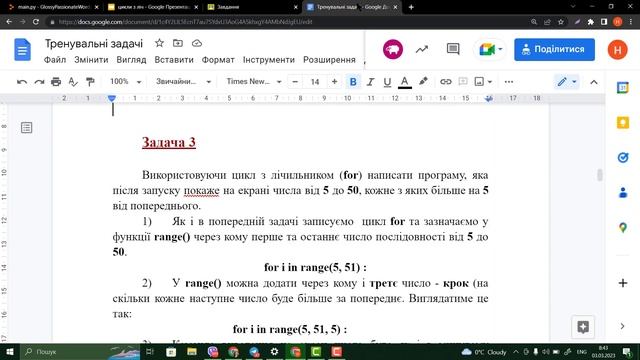Open the Google Meet call dropdown
The height and width of the screenshot is (360, 640).
pos(489,49)
